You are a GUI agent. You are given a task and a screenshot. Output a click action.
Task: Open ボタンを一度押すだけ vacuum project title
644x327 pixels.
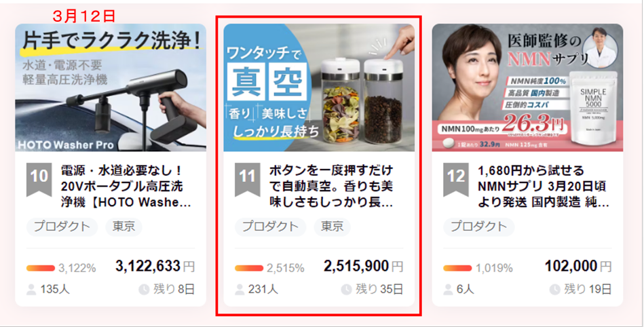(x=331, y=187)
